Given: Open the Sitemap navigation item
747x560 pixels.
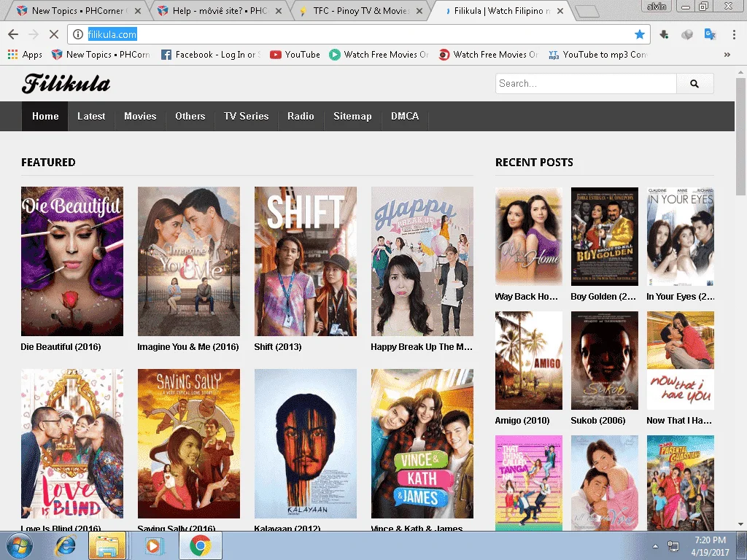Looking at the screenshot, I should [x=352, y=116].
